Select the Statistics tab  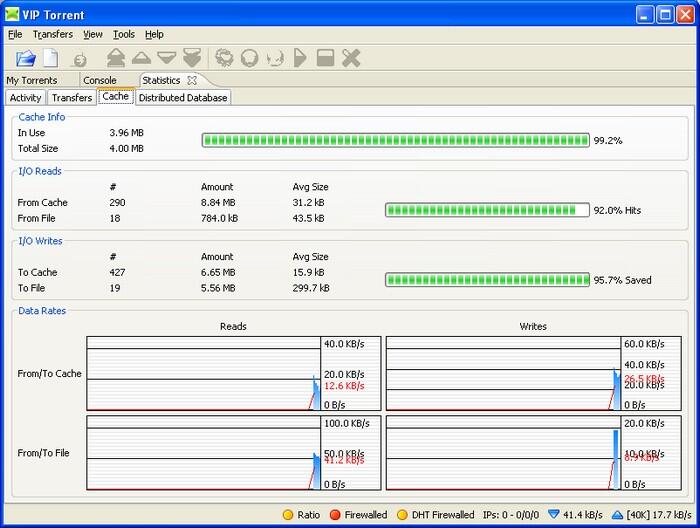[x=161, y=80]
